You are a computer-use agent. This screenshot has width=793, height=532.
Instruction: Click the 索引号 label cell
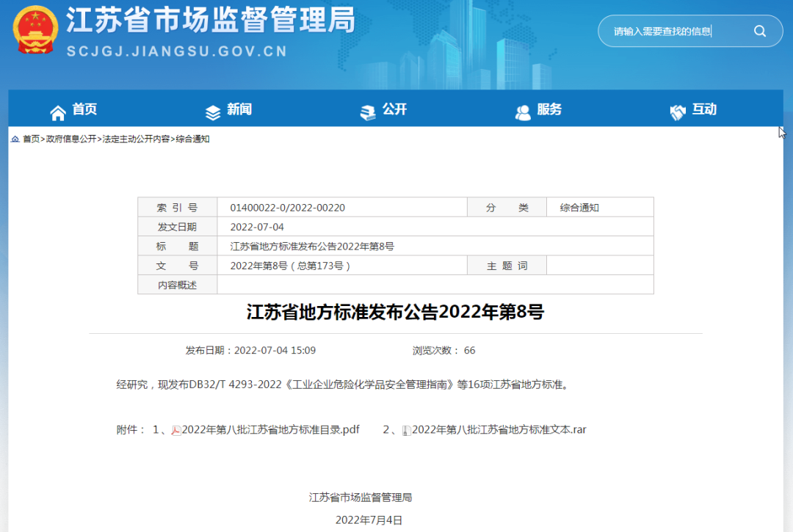point(178,207)
